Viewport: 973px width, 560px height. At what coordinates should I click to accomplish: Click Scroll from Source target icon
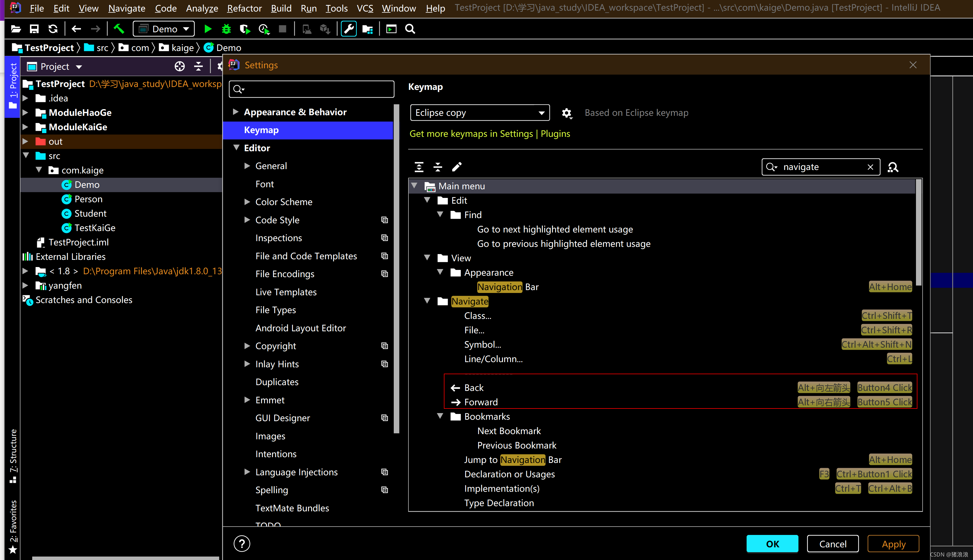click(x=180, y=67)
